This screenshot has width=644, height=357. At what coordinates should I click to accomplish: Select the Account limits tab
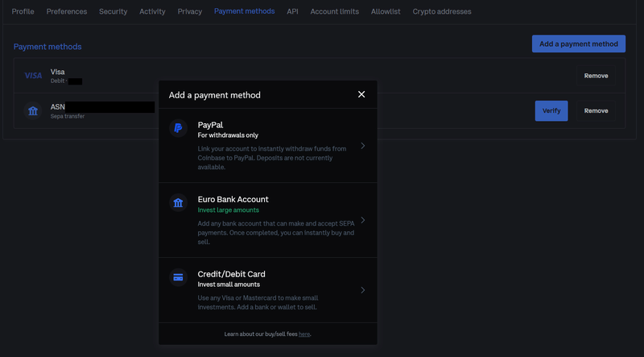tap(334, 11)
